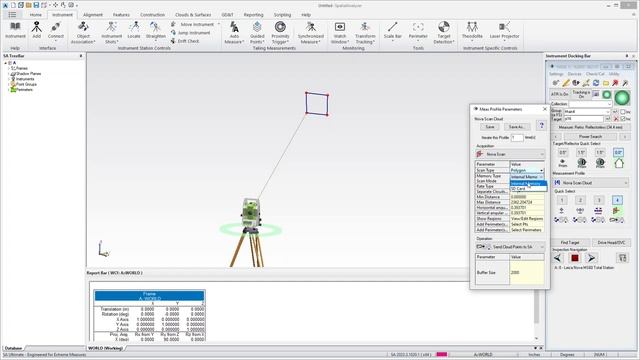The image size is (640, 360).
Task: Click Jump Instrument in the ribbon
Action: (190, 33)
